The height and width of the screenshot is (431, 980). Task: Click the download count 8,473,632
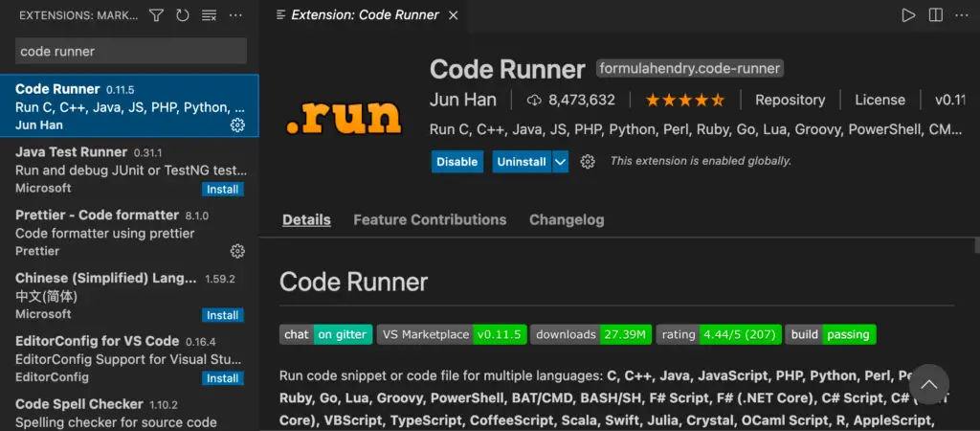571,100
